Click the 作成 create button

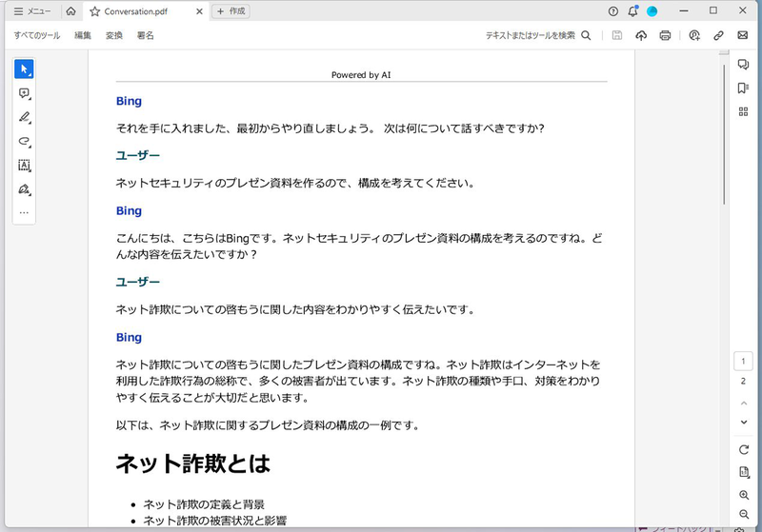click(x=231, y=11)
